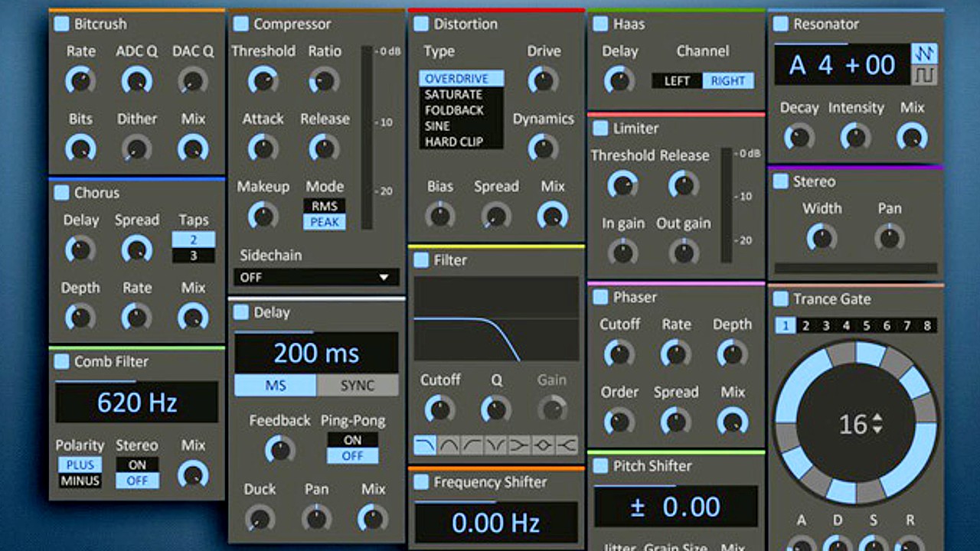Select the lowpass filter shape icon
The height and width of the screenshot is (551, 980).
426,445
